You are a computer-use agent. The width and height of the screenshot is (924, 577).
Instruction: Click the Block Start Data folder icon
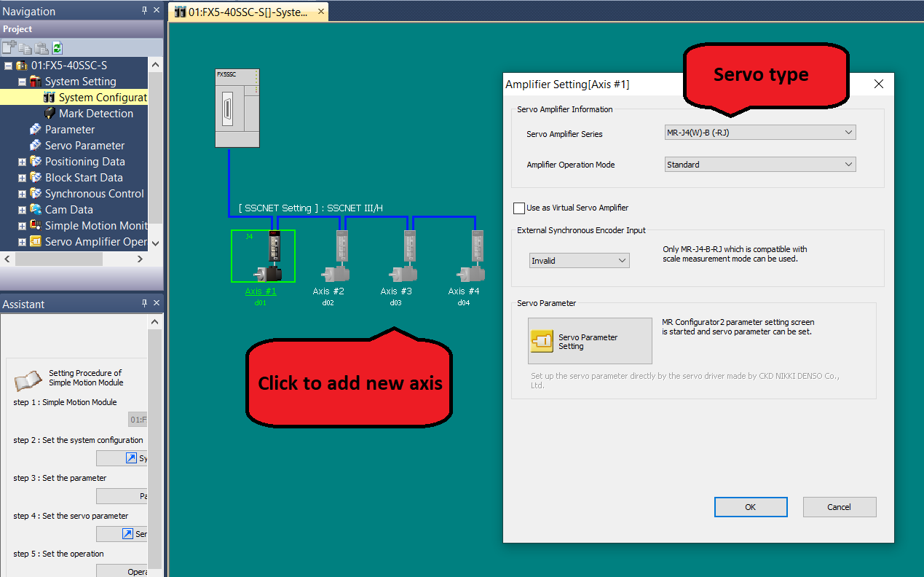tap(36, 178)
